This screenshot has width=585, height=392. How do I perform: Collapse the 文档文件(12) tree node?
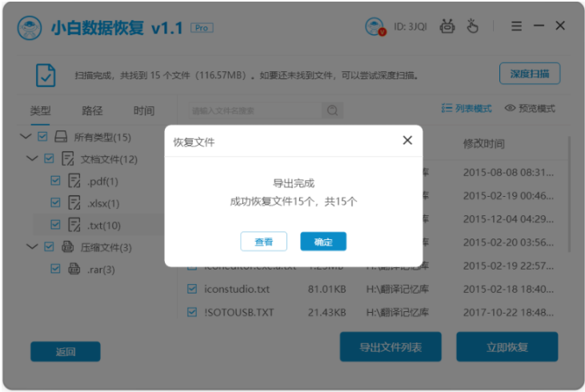32,158
